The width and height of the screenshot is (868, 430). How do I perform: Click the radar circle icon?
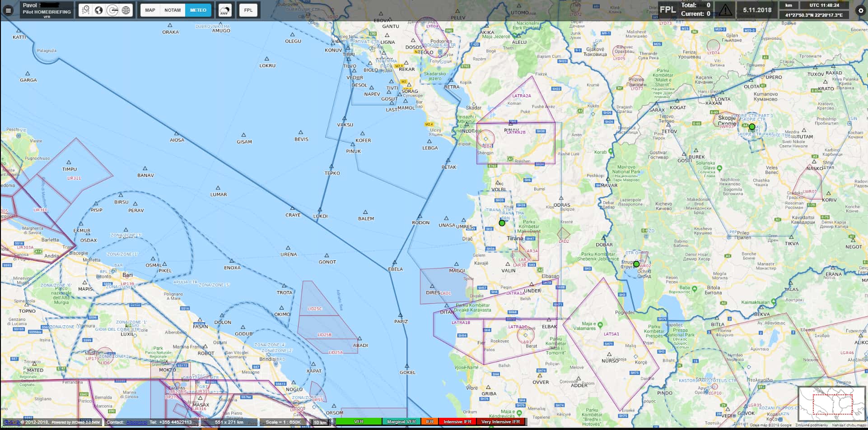pos(112,10)
